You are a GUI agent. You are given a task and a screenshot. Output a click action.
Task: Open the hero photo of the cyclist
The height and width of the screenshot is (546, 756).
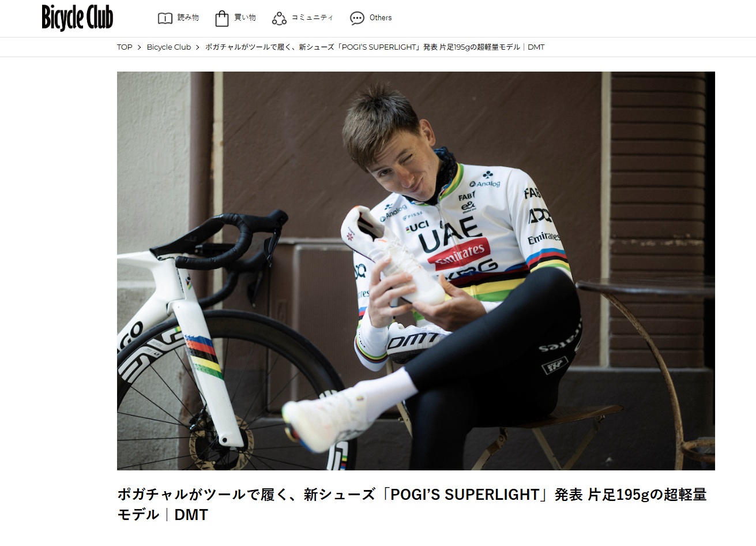416,271
